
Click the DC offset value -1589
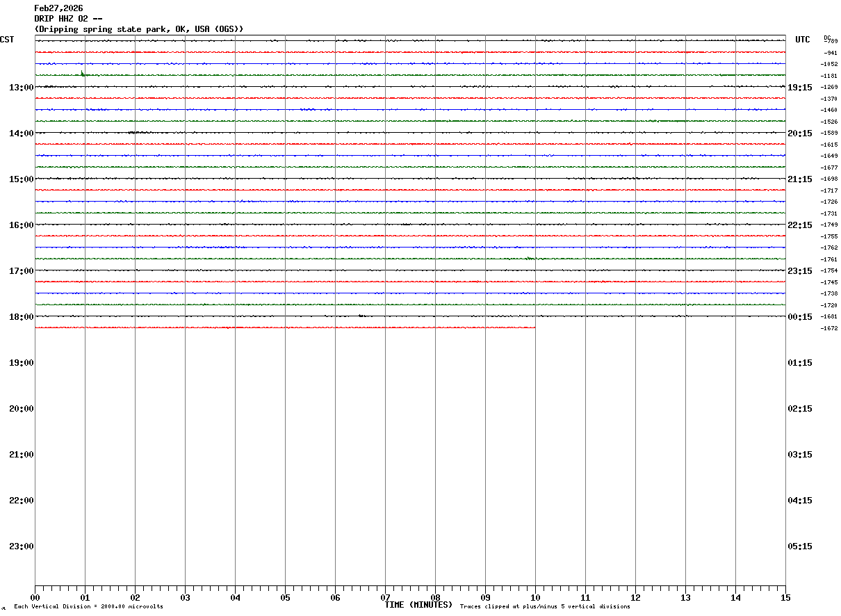click(829, 133)
